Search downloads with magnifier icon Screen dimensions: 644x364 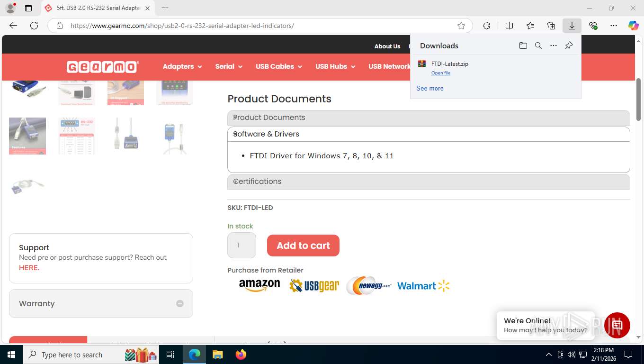click(538, 45)
